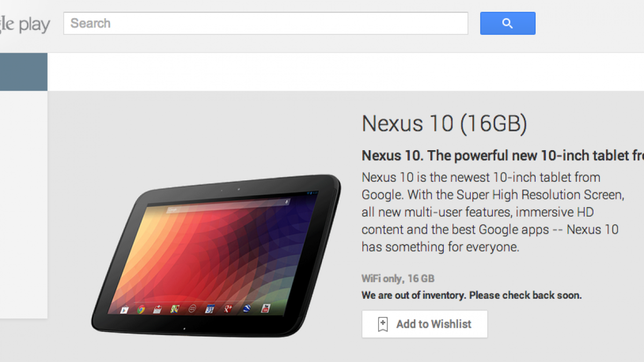This screenshot has height=362, width=644.
Task: Open the Google Play logo link
Action: tap(25, 24)
